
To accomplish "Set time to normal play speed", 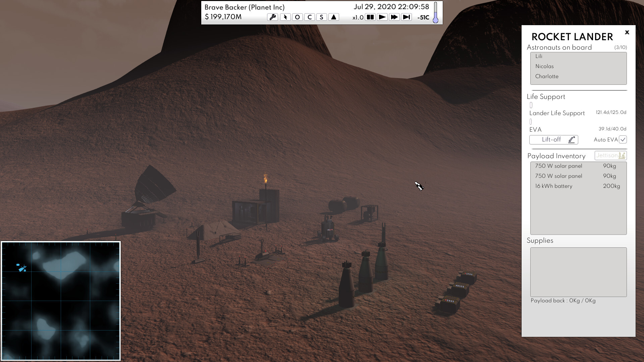I will tap(382, 17).
